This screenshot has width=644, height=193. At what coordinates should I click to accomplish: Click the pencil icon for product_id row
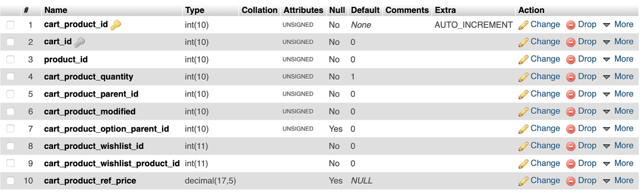point(523,60)
